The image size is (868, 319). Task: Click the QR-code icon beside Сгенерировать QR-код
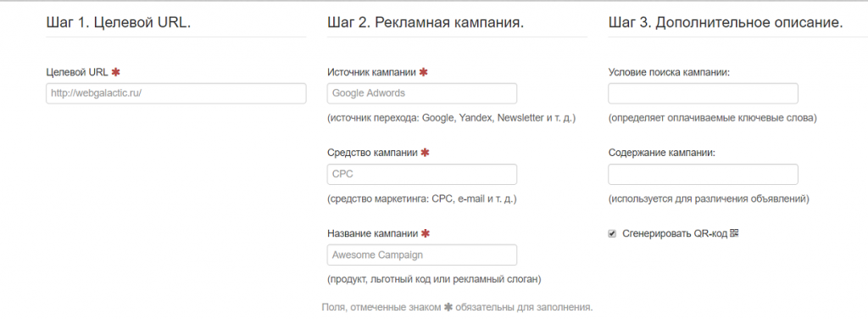[735, 233]
